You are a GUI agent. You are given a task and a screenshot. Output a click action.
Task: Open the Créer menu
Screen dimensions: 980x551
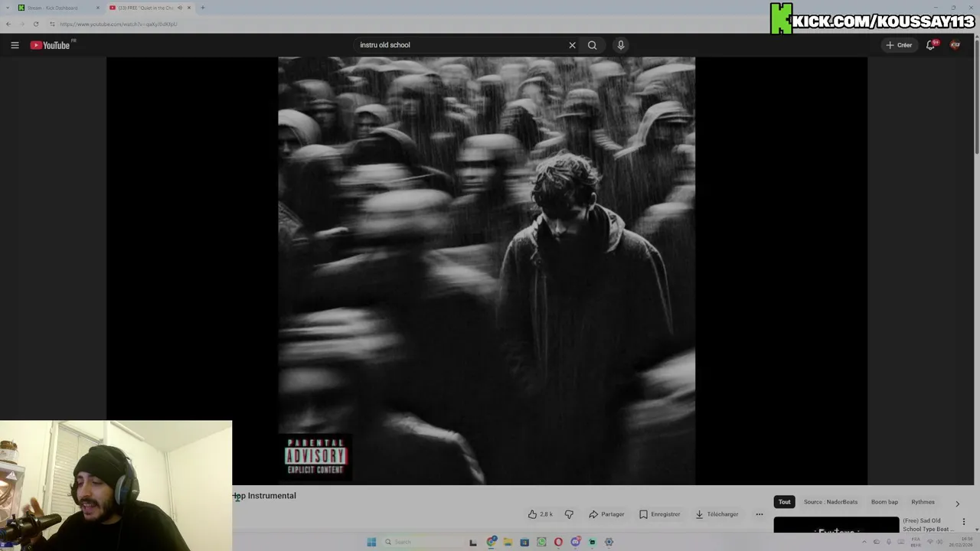click(899, 45)
